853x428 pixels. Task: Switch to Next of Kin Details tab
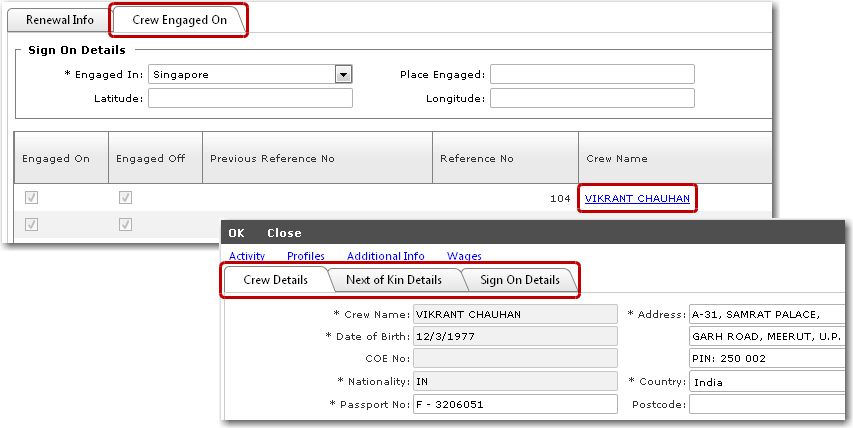[x=393, y=280]
